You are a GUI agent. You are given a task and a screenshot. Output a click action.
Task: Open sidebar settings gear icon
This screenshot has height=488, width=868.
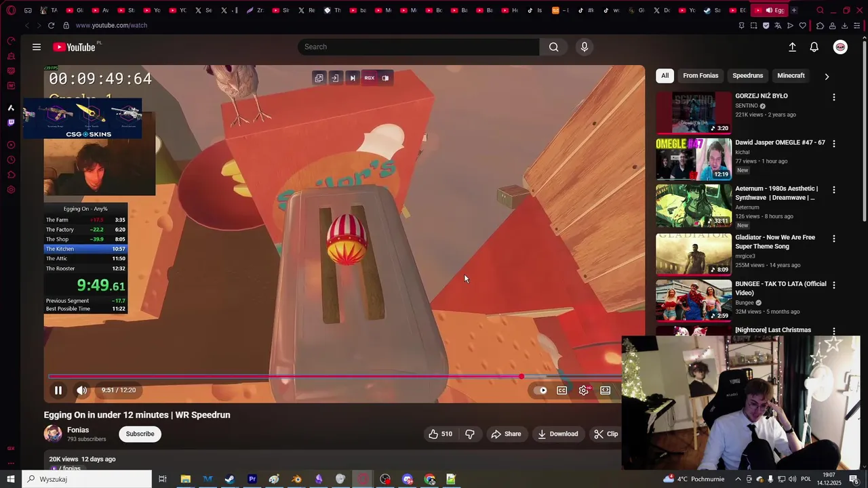pyautogui.click(x=11, y=189)
